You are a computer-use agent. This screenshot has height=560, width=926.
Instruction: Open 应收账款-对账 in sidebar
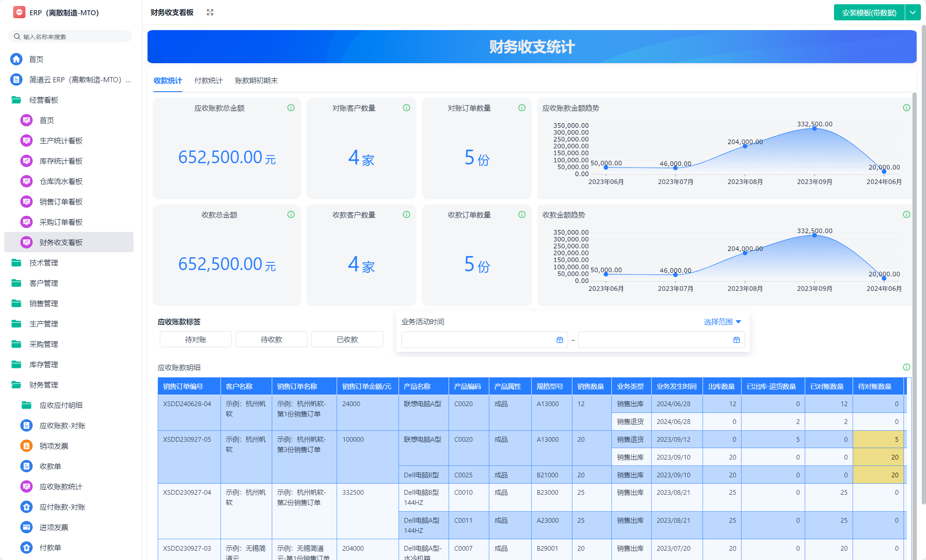tap(62, 426)
